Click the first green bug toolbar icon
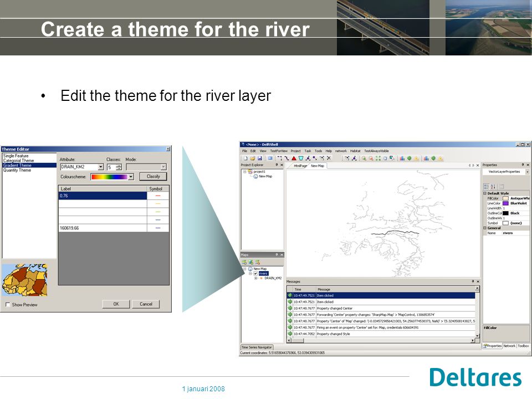The image size is (532, 399). click(x=409, y=158)
